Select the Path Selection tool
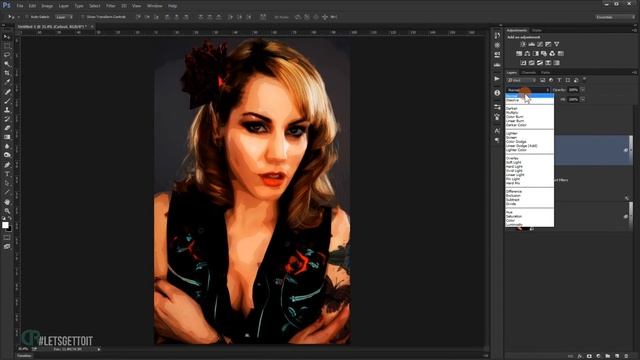 7,183
